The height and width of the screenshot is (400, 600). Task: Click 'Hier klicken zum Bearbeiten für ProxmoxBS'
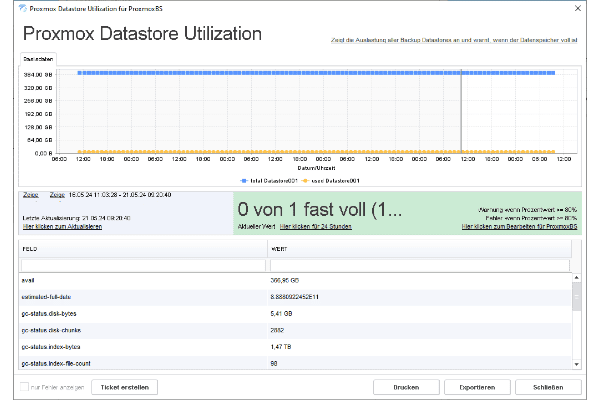(x=519, y=227)
